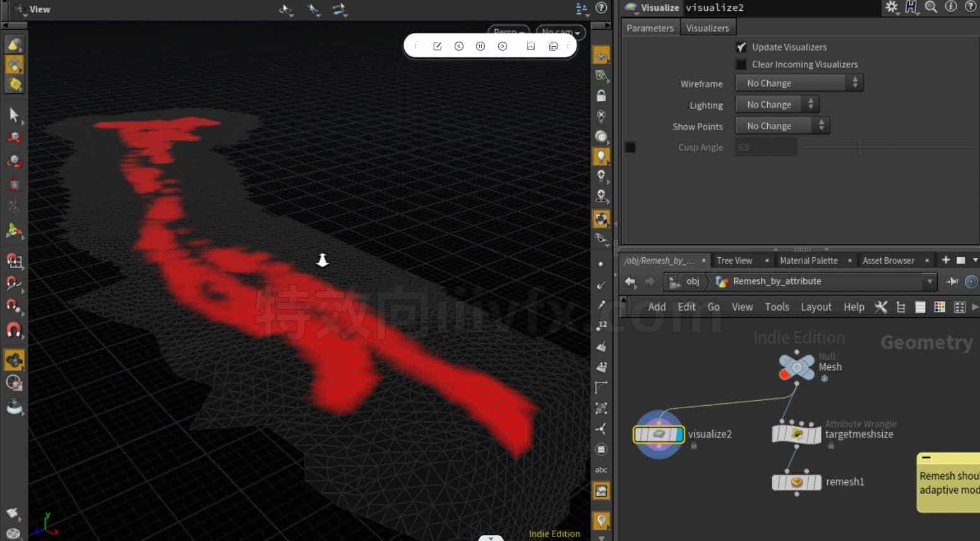Click the Cusp Angle slider track

point(890,147)
